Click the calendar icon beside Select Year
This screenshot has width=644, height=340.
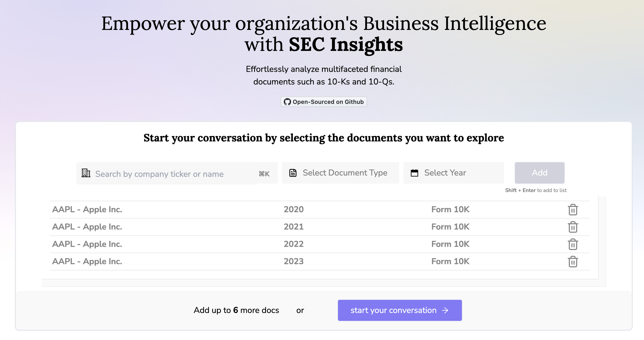click(x=414, y=173)
